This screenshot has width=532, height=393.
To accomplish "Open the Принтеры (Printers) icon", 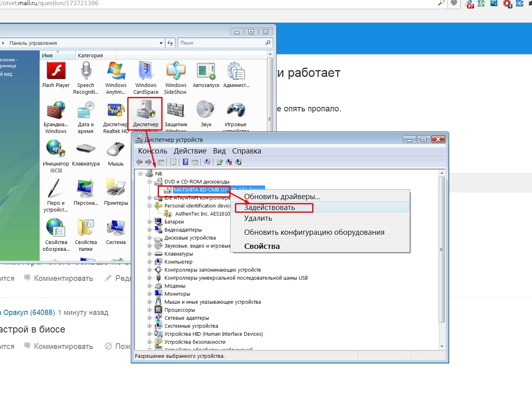I will [116, 191].
